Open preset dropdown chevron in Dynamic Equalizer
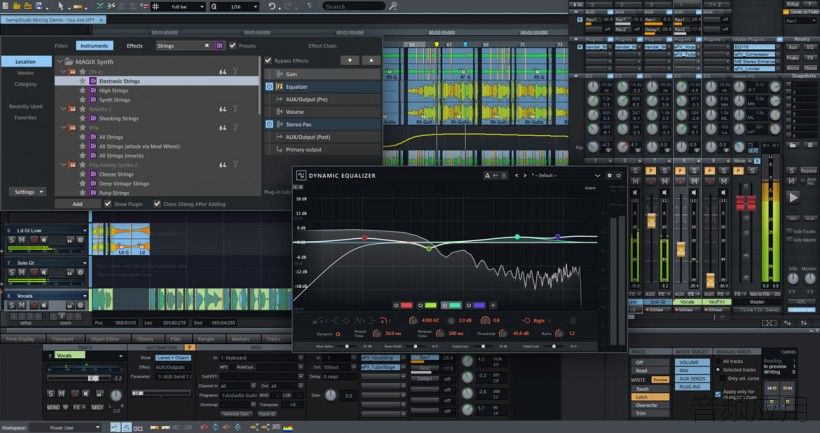This screenshot has height=433, width=820. [x=597, y=176]
